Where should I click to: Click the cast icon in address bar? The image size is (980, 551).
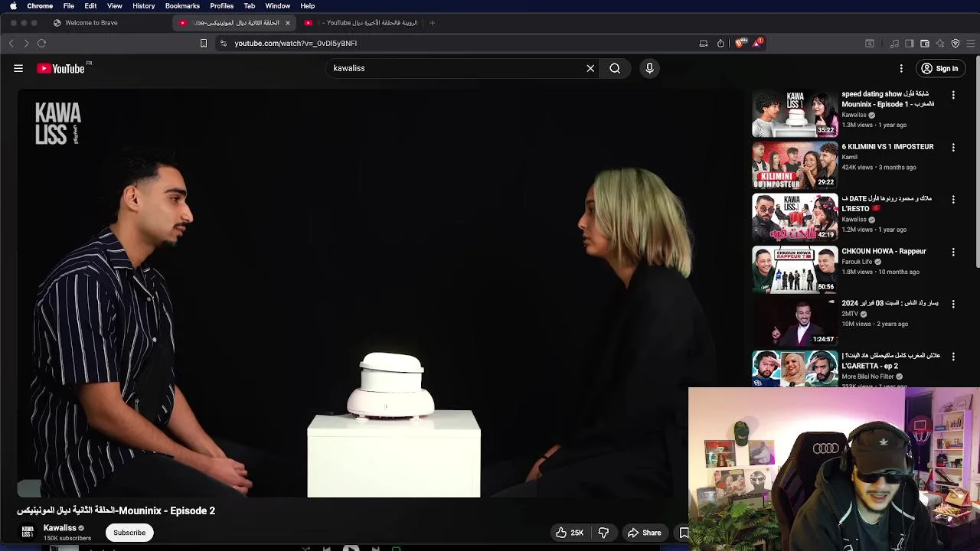704,44
